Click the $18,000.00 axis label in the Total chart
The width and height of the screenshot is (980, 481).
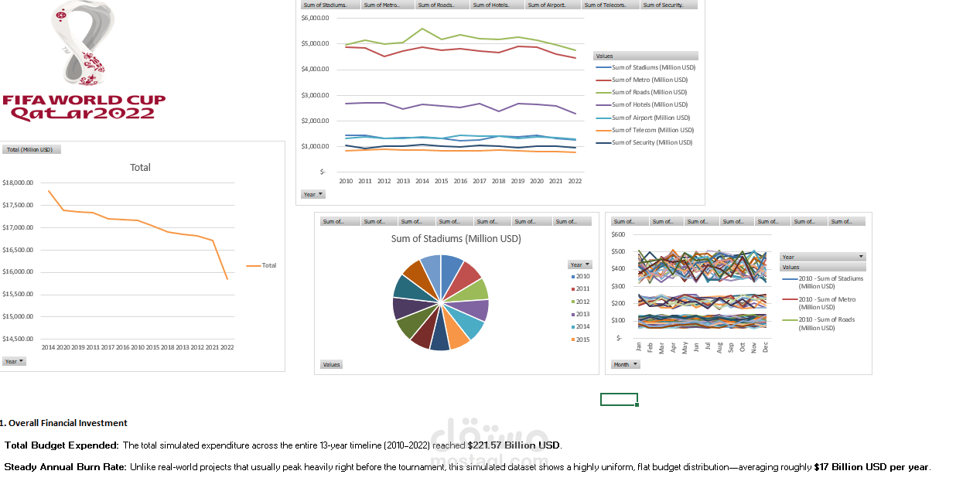pyautogui.click(x=18, y=183)
